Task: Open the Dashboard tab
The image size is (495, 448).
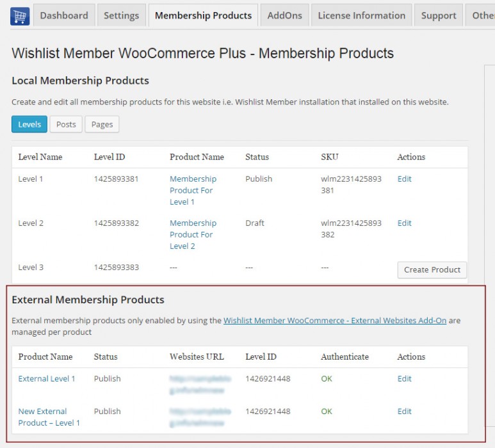Action: (64, 15)
